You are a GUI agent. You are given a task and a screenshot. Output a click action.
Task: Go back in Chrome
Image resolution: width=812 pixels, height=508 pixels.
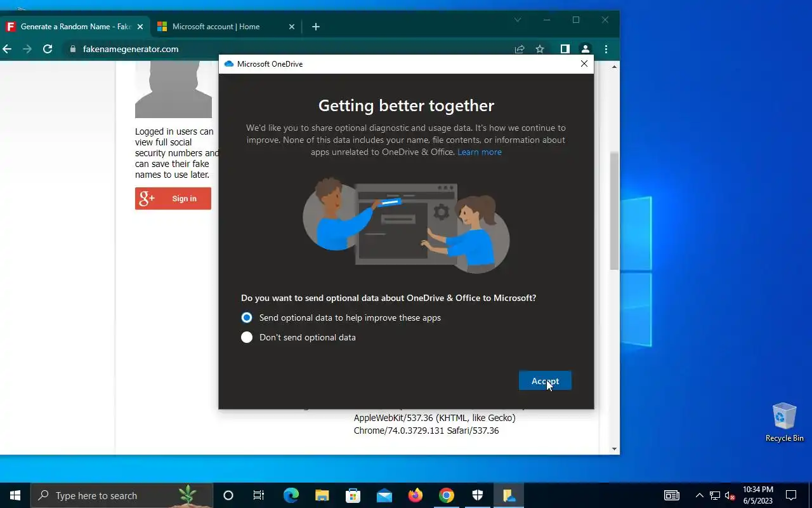(x=8, y=49)
